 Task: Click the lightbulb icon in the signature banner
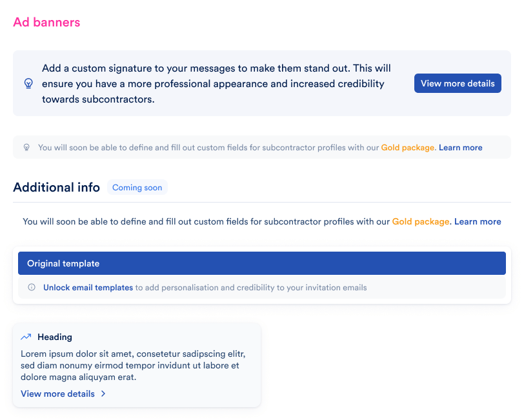coord(28,83)
